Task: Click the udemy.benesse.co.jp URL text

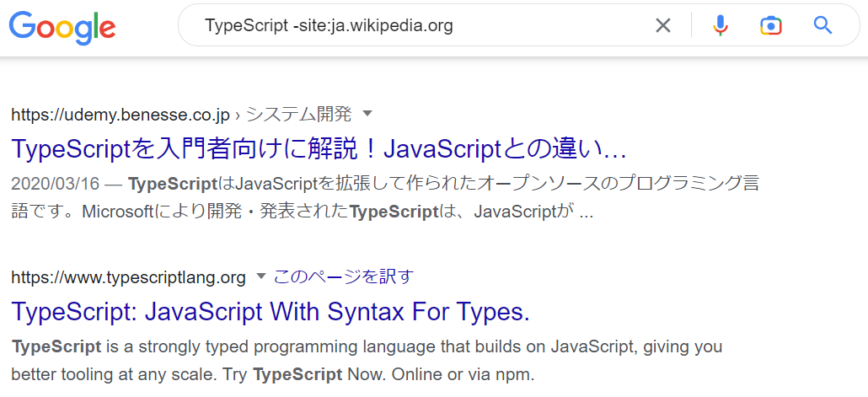Action: pyautogui.click(x=121, y=115)
